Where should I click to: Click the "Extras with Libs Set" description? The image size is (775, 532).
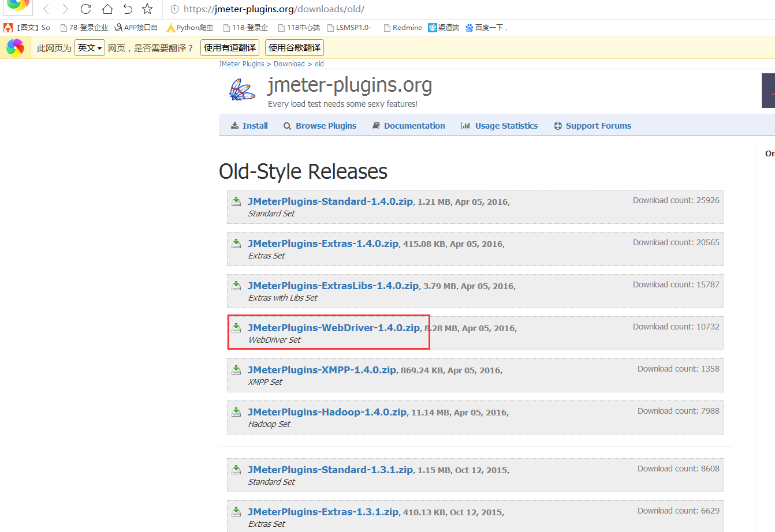[283, 298]
